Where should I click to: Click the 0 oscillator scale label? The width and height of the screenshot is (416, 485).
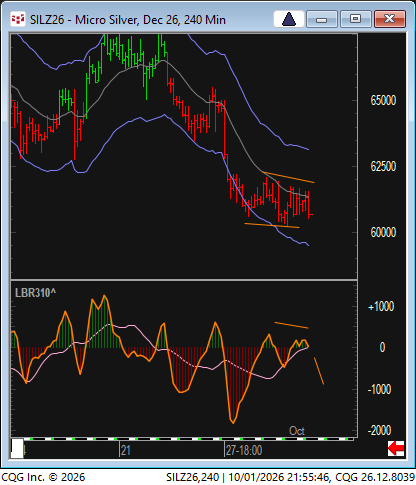click(x=382, y=348)
